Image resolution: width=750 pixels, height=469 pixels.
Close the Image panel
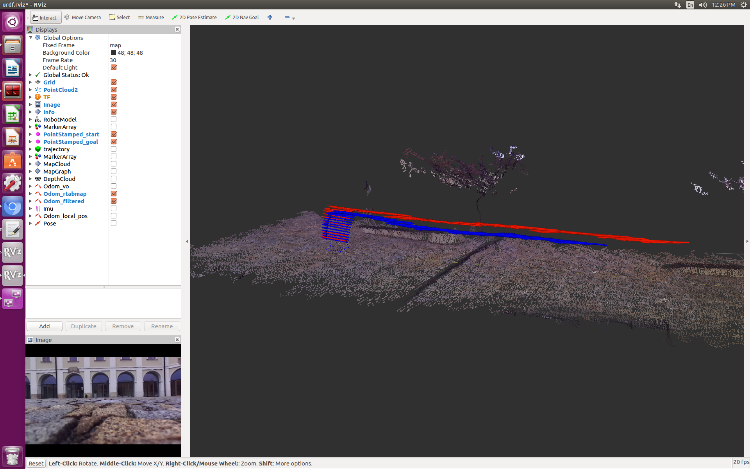tap(177, 340)
